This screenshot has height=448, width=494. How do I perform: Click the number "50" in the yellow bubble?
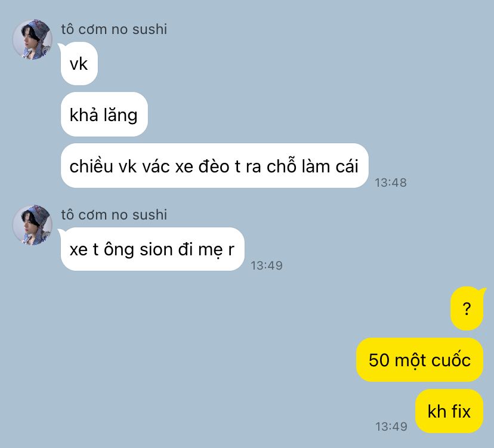pos(379,360)
